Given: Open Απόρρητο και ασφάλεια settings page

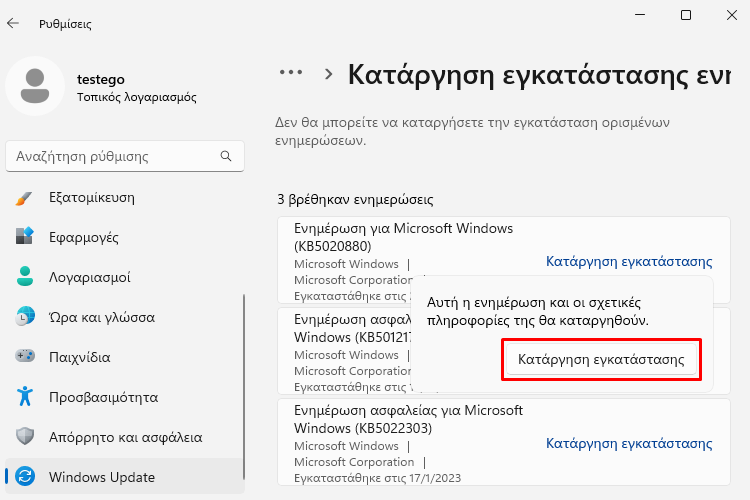Looking at the screenshot, I should 125,437.
